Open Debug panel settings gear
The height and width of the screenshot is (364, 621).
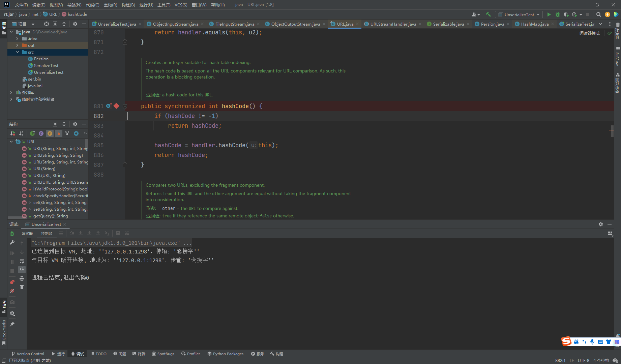click(x=601, y=224)
